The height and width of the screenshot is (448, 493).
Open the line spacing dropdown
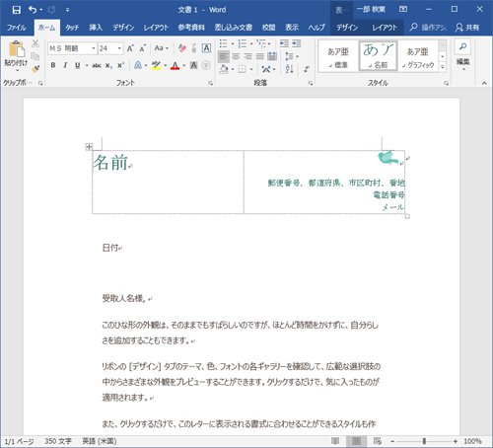(292, 56)
